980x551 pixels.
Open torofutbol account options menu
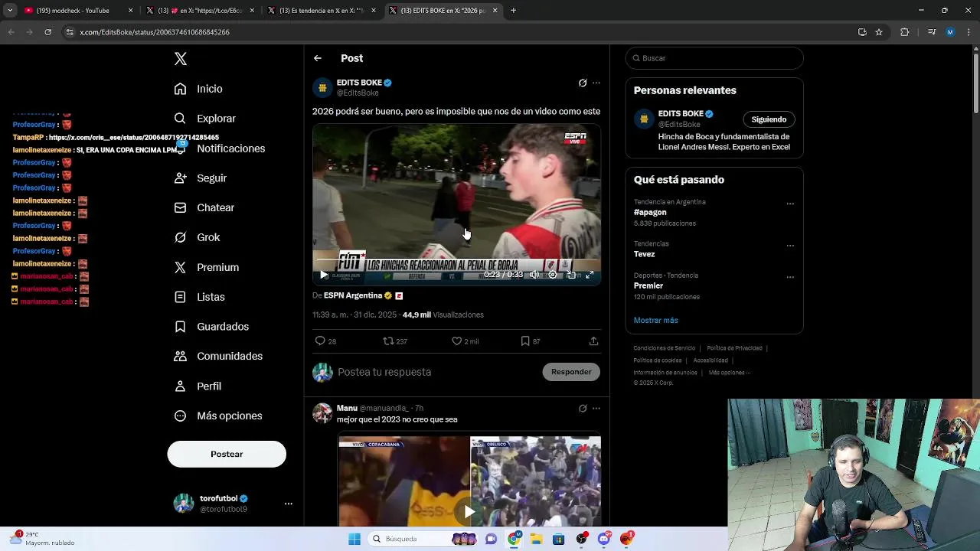coord(289,504)
